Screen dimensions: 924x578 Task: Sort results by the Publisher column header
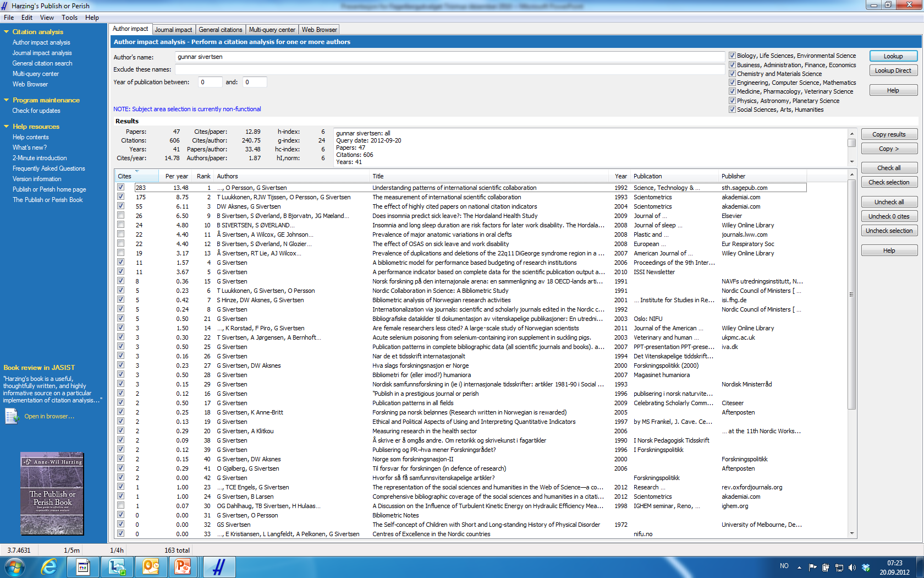pyautogui.click(x=762, y=176)
